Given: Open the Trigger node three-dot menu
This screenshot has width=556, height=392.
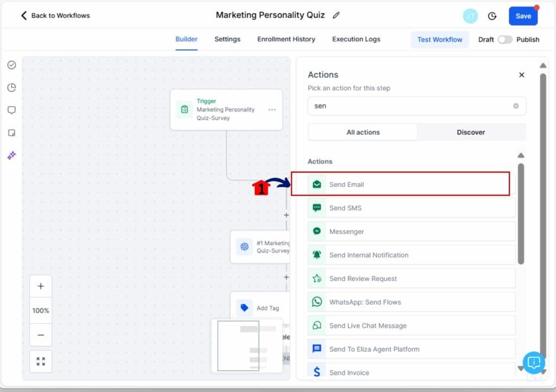Looking at the screenshot, I should click(272, 110).
